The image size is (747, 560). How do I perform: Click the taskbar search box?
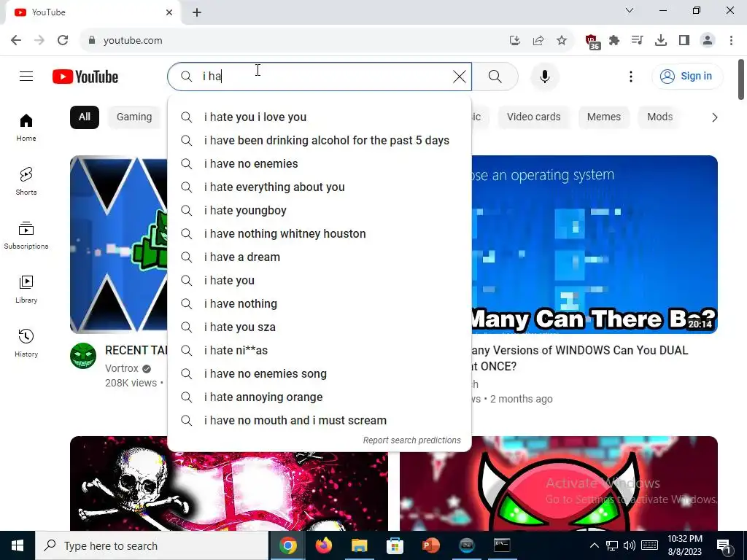152,545
